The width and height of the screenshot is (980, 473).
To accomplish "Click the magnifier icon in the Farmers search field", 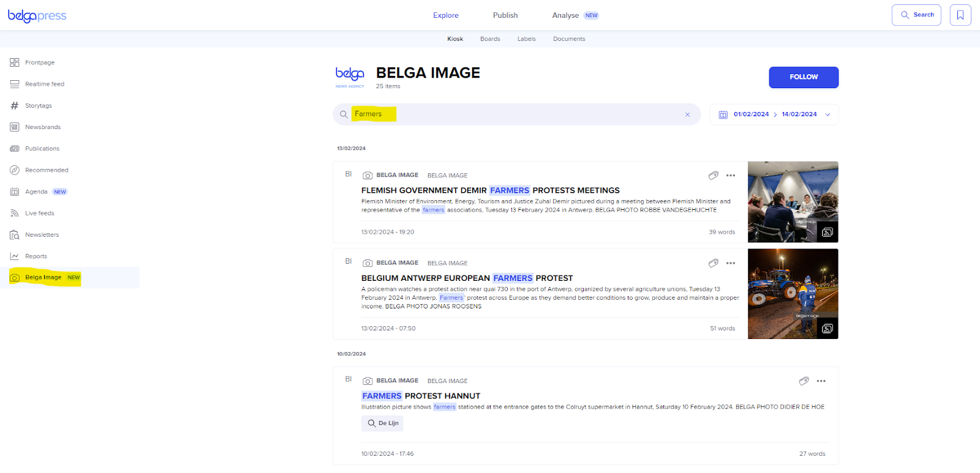I will (344, 114).
